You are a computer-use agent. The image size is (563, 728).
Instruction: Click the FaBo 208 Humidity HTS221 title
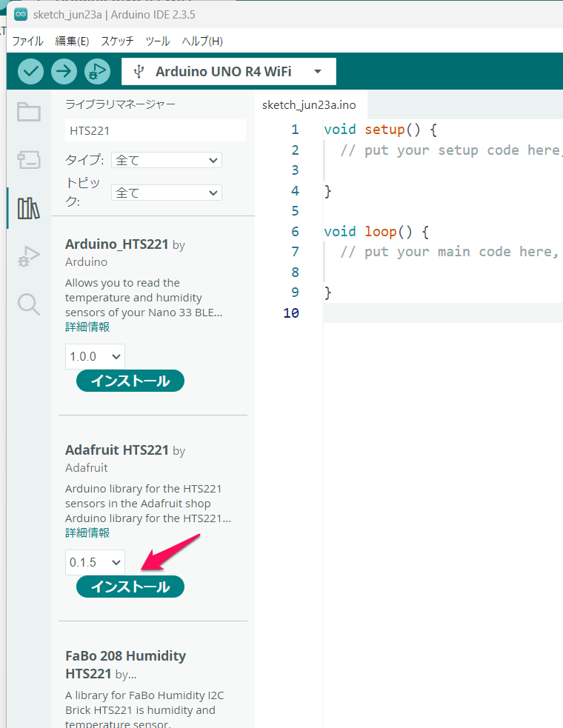point(125,664)
